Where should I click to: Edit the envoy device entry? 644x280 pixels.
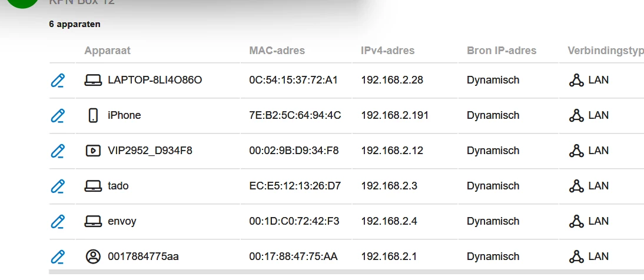(x=58, y=222)
